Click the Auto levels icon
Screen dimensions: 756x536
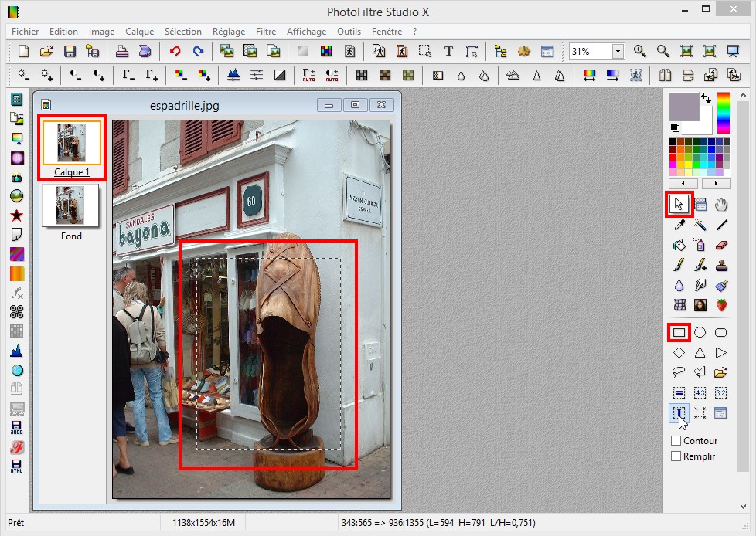coord(308,75)
